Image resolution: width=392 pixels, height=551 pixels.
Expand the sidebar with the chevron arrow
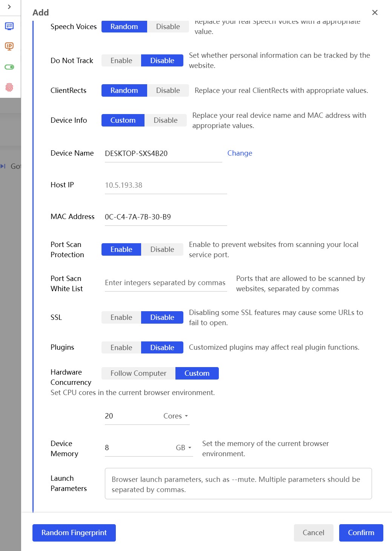tap(9, 7)
